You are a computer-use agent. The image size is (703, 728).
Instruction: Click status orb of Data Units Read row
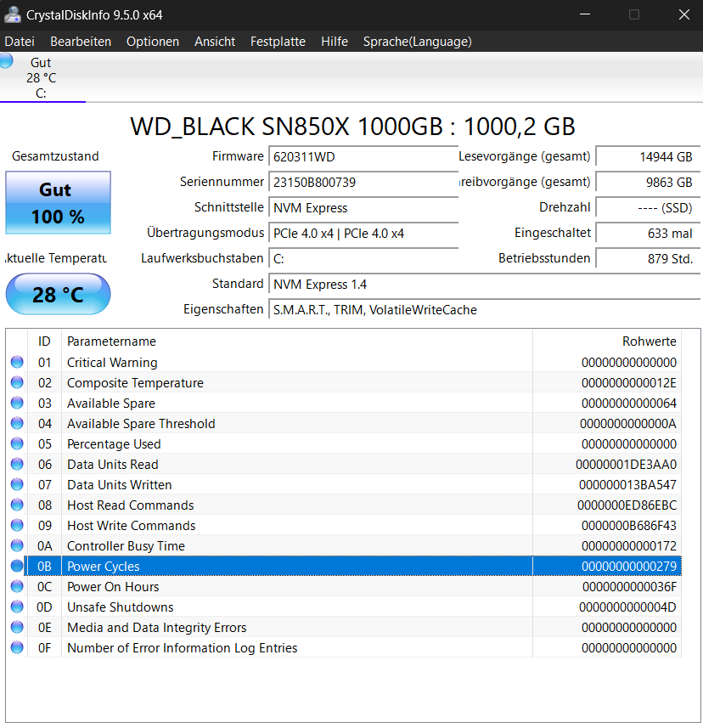point(17,464)
